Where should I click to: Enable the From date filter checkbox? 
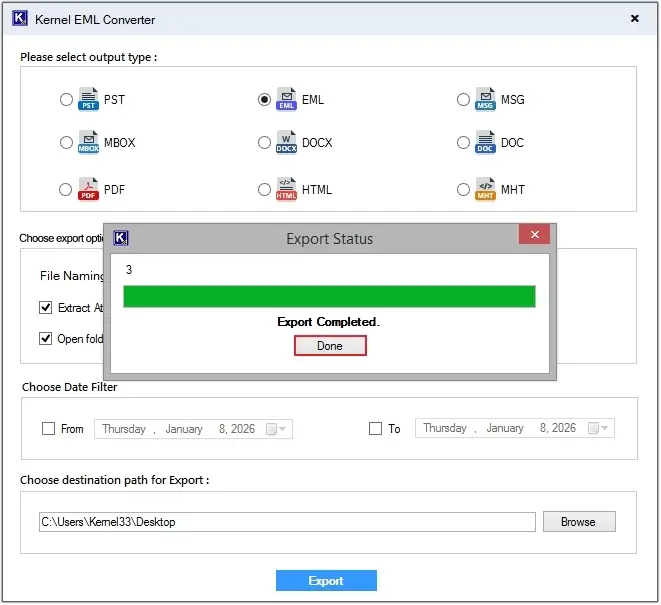pyautogui.click(x=48, y=429)
